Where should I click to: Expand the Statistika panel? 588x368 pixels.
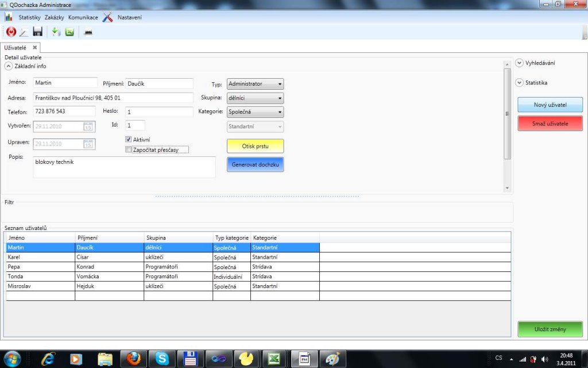519,83
